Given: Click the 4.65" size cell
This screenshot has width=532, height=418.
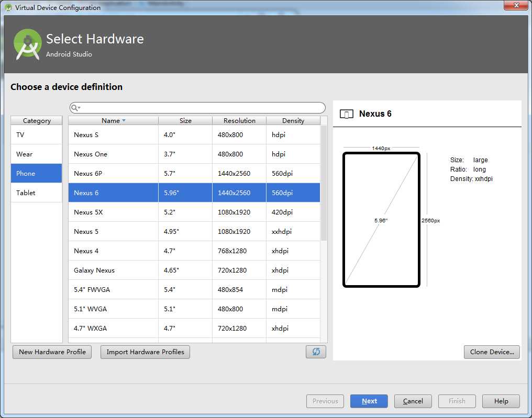Looking at the screenshot, I should pos(185,270).
